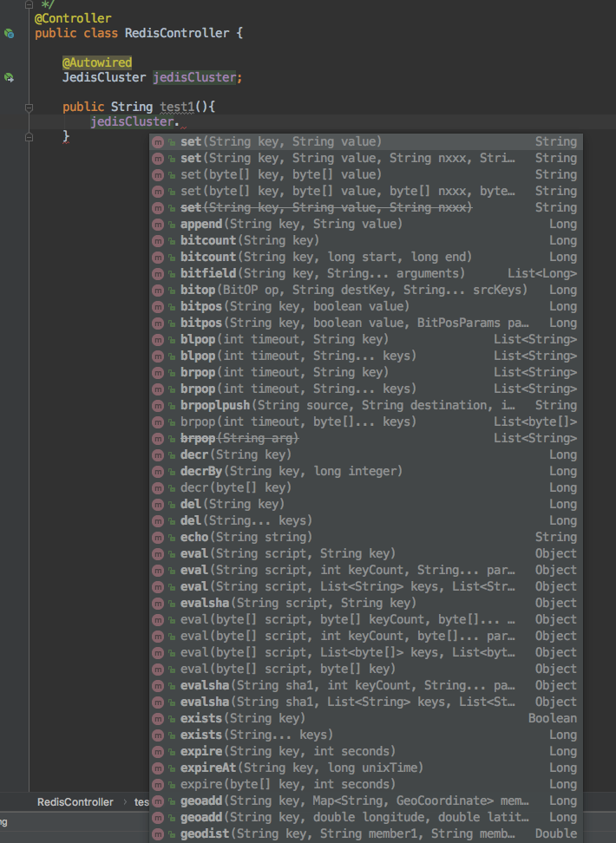
Task: Select append(String key, String value) completion
Action: (x=366, y=224)
